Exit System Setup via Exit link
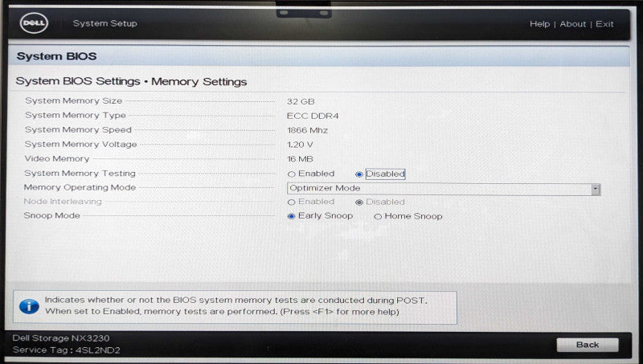643x364 pixels. click(x=604, y=24)
